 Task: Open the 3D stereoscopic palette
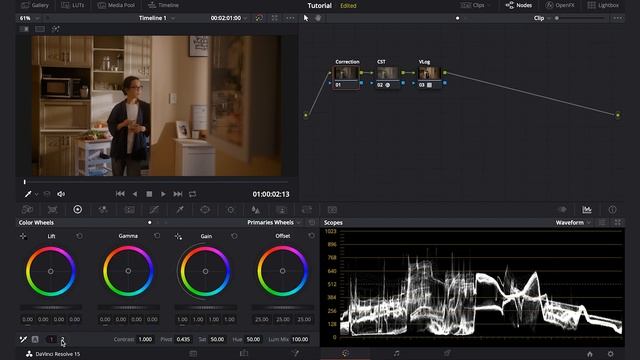[332, 209]
